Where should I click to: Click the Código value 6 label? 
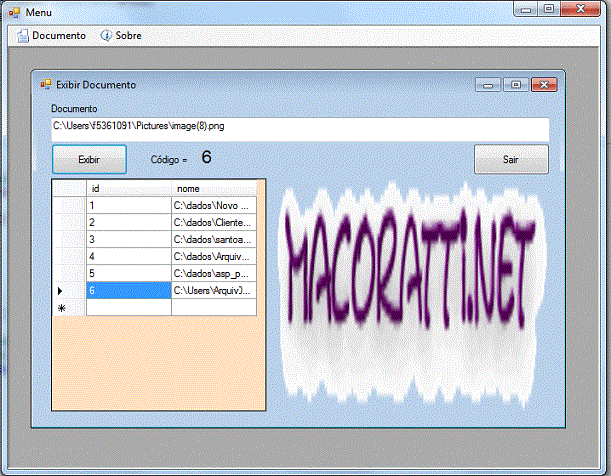(x=207, y=157)
